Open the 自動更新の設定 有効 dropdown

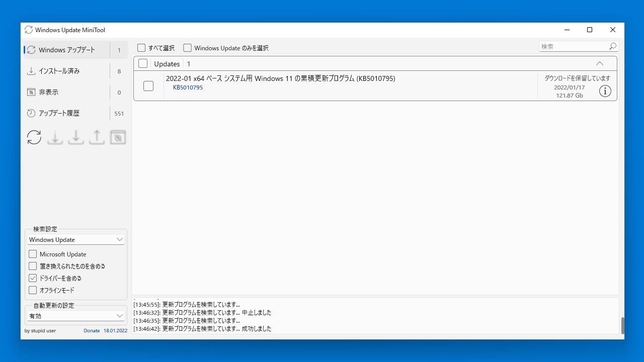tap(75, 316)
